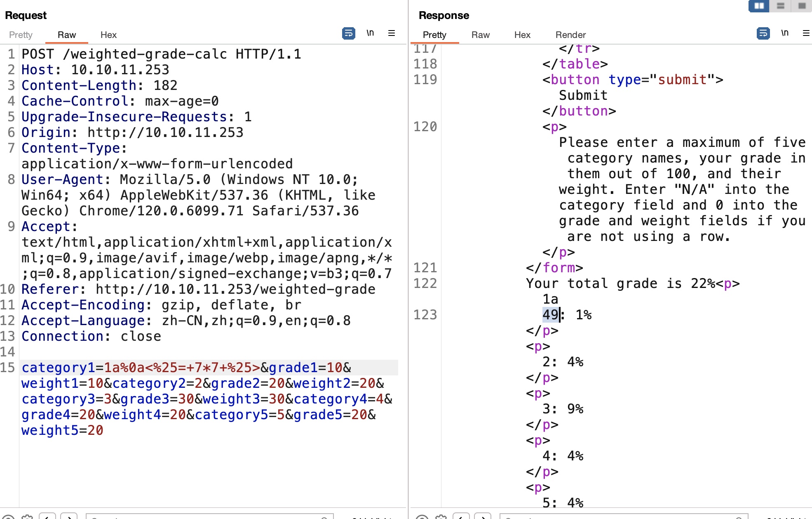812x519 pixels.
Task: Open the Response Render tab
Action: click(x=570, y=35)
